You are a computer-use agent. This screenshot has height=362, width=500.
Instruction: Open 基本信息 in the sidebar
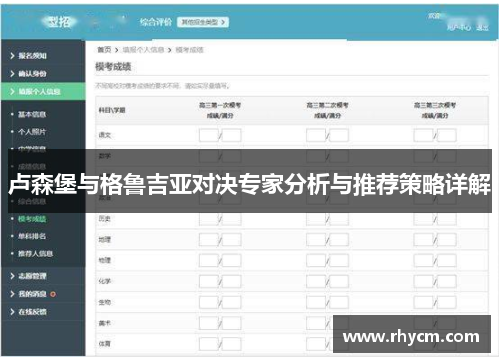coord(32,114)
